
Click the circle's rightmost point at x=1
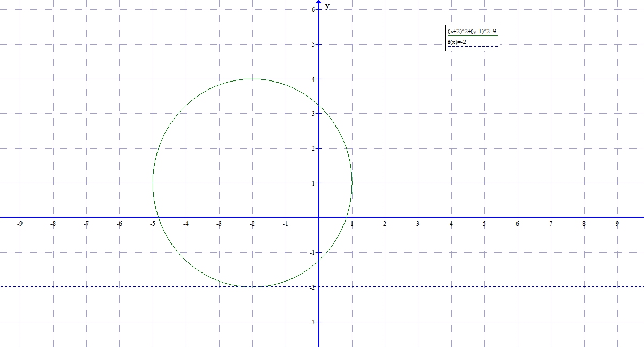coord(352,183)
